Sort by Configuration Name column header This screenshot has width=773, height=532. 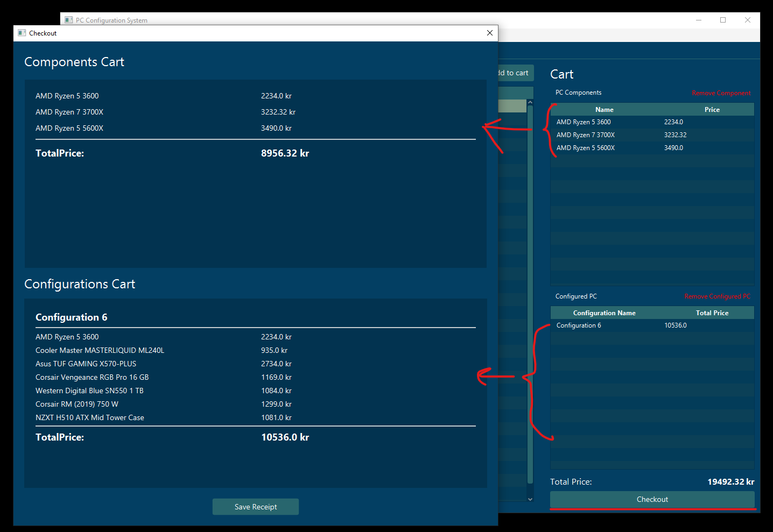[605, 313]
